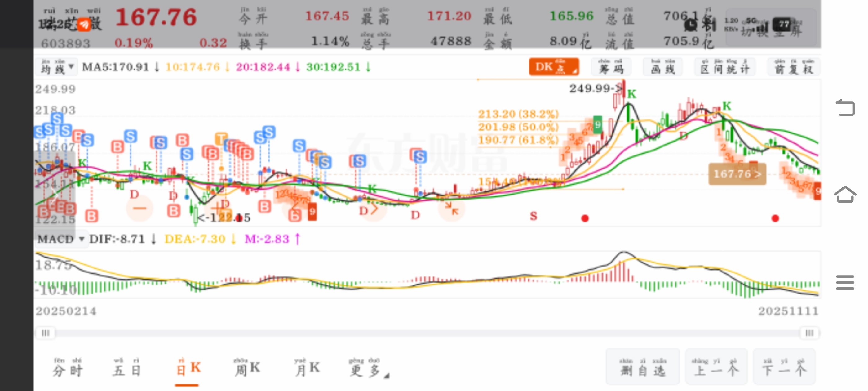Click the right handle of timeline range slider
The width and height of the screenshot is (868, 391).
pyautogui.click(x=809, y=333)
